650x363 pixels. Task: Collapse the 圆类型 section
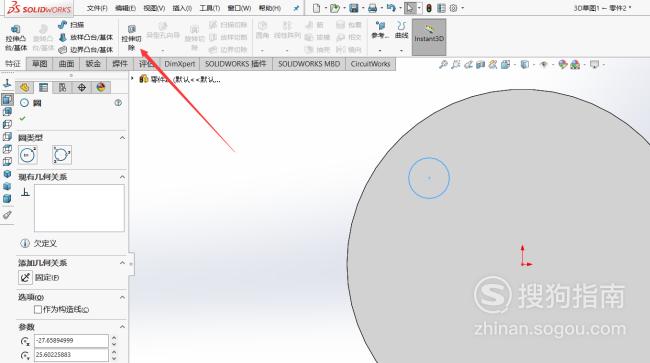[x=122, y=138]
